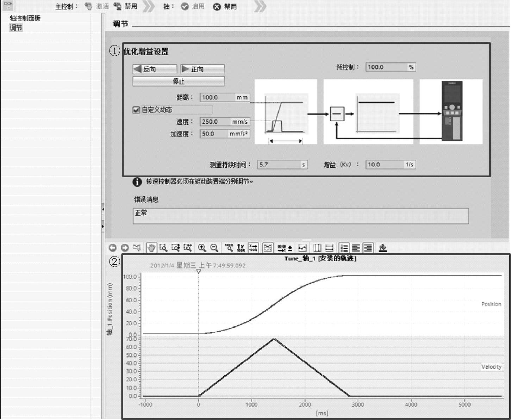This screenshot has height=420, width=511.
Task: Click the vertical measurement cursors icon
Action: click(x=317, y=248)
